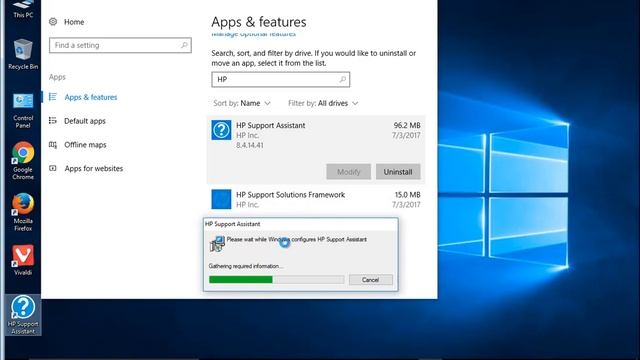640x360 pixels.
Task: Go to Settings Home
Action: [x=74, y=22]
